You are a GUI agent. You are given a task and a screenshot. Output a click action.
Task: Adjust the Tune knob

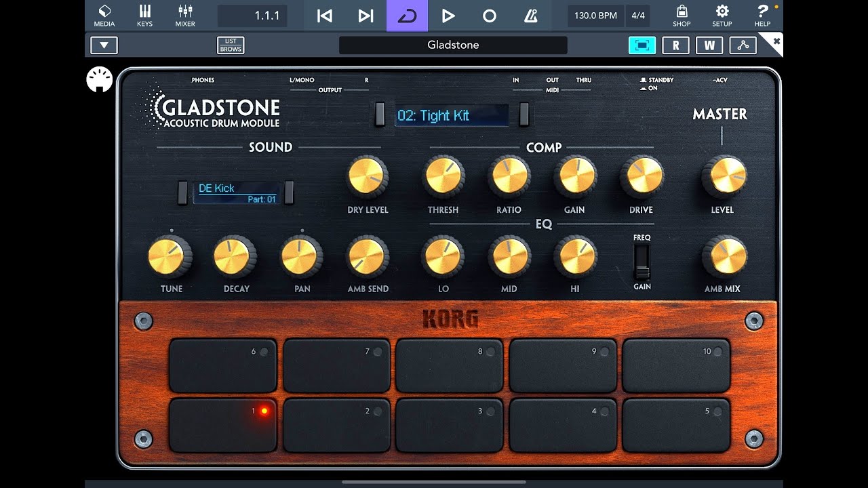point(170,257)
